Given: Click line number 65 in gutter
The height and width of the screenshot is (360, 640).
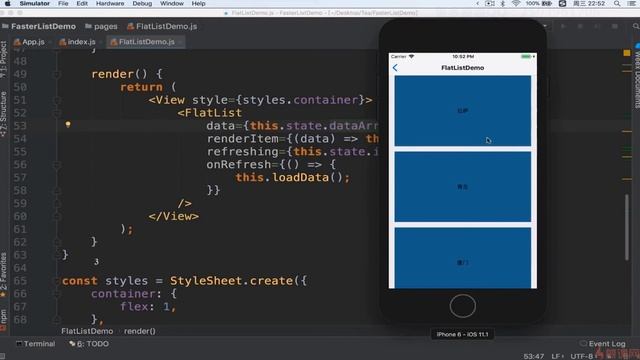Looking at the screenshot, I should [20, 281].
